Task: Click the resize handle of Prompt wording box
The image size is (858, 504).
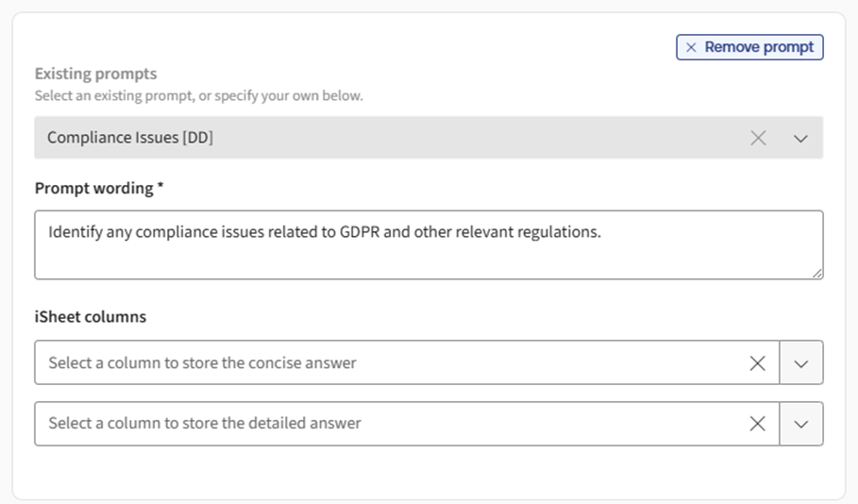Action: (816, 273)
